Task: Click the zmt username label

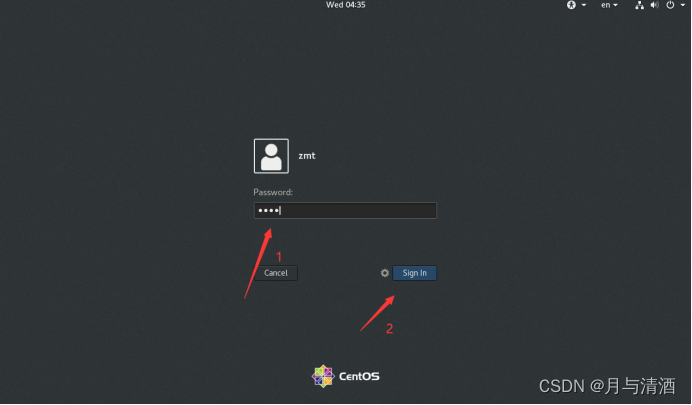Action: pyautogui.click(x=307, y=156)
